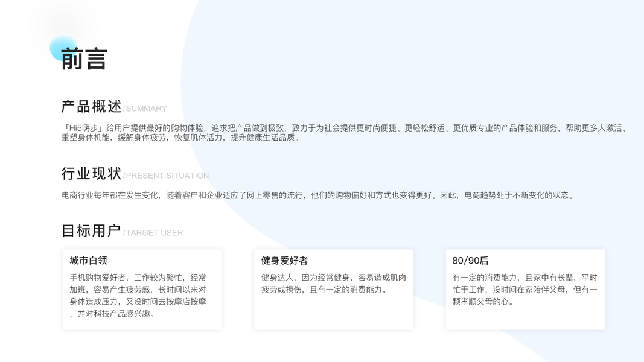Select the 目标用户 section heading
This screenshot has height=362, width=644.
point(91,230)
